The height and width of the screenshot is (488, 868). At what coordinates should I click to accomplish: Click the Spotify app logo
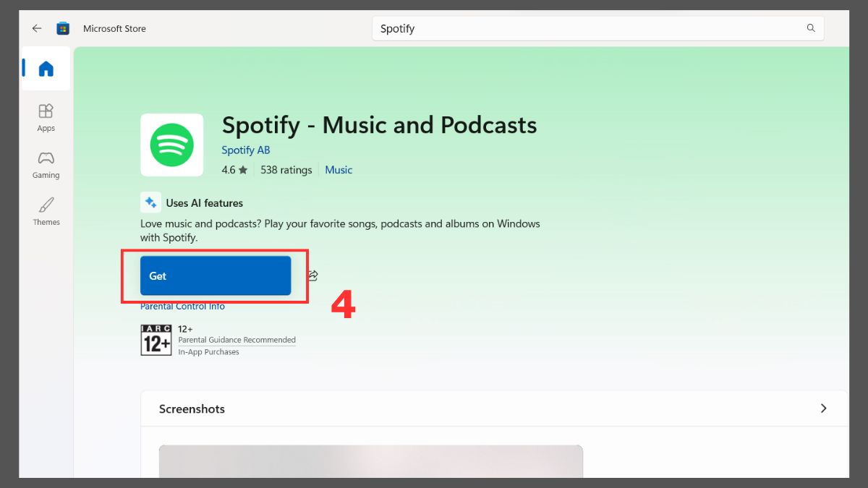tap(172, 145)
